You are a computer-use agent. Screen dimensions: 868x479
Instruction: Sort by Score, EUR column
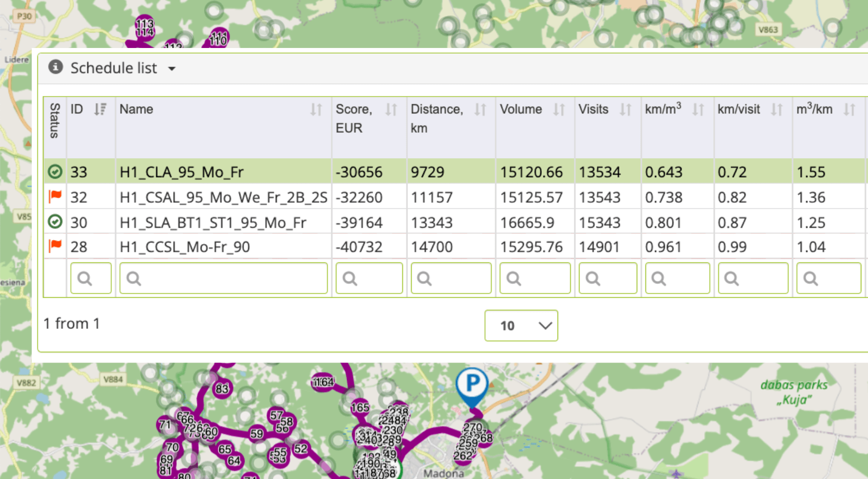[392, 109]
